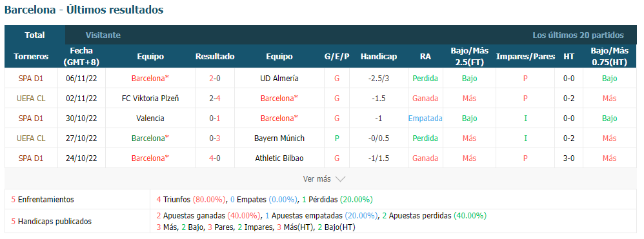Open the UD Almería team link
This screenshot has width=644, height=239.
(279, 79)
